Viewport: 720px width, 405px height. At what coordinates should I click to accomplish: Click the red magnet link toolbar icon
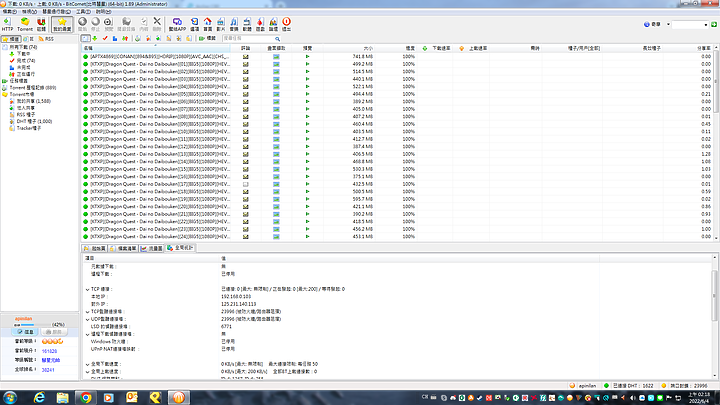pyautogui.click(x=41, y=24)
